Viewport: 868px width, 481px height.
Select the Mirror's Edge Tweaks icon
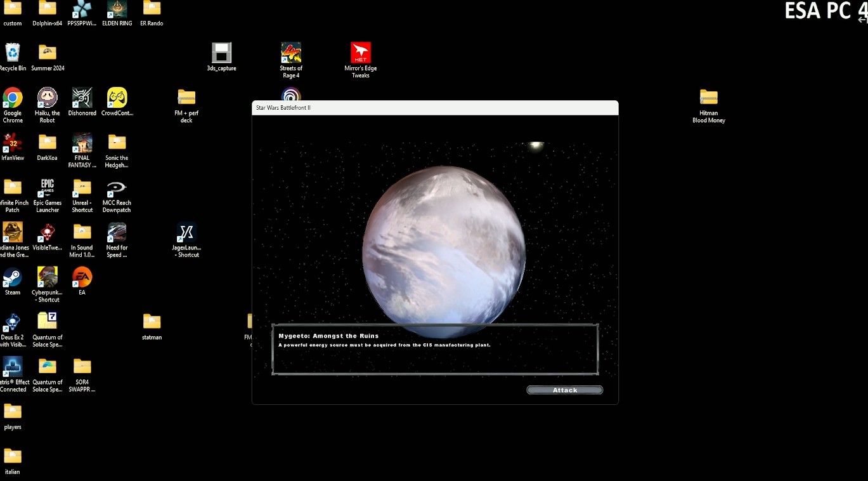click(x=361, y=53)
